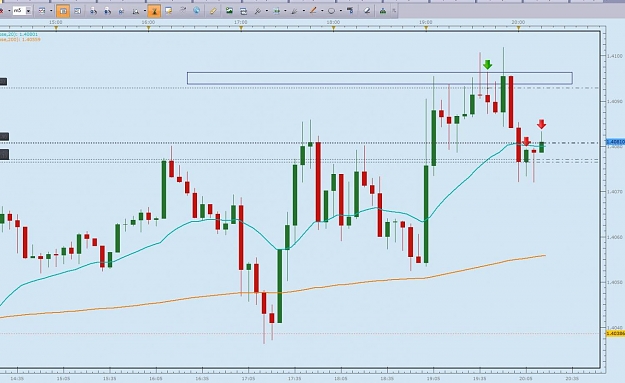Select the orange trend line drawing tool
The width and height of the screenshot is (625, 383).
click(313, 11)
